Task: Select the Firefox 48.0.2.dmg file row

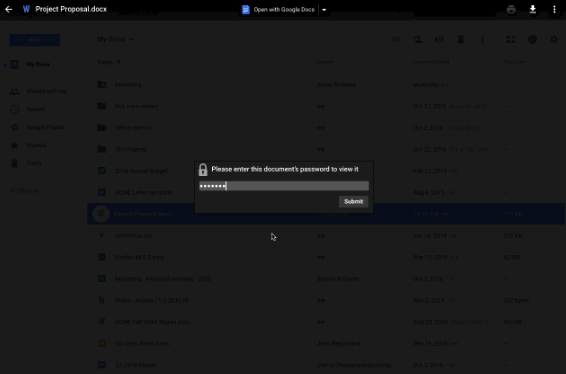Action: (326, 257)
